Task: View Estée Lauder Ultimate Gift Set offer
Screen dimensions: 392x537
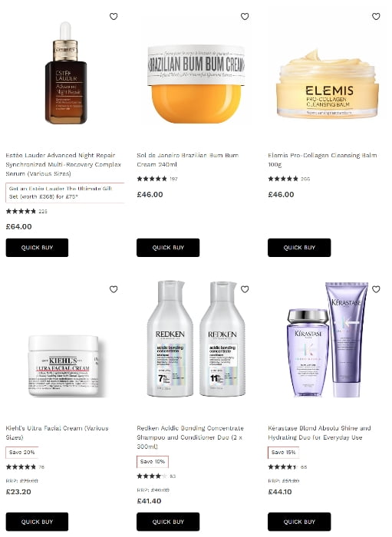Action: [64, 193]
